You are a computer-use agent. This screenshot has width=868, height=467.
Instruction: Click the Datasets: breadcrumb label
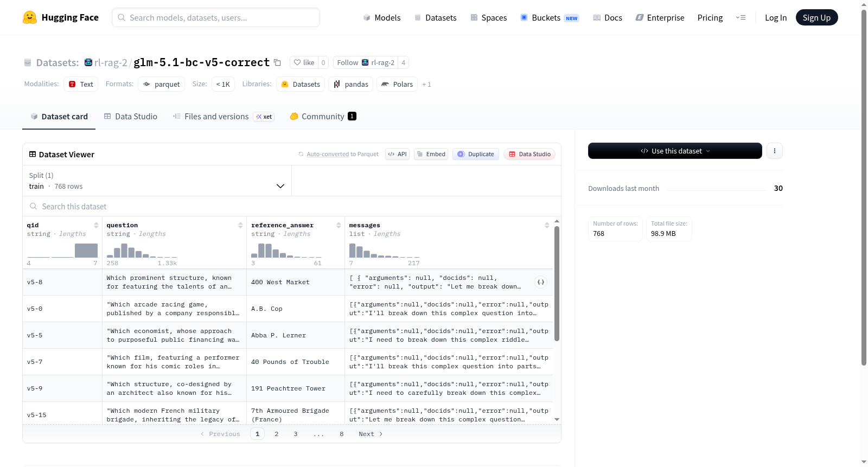click(x=58, y=62)
